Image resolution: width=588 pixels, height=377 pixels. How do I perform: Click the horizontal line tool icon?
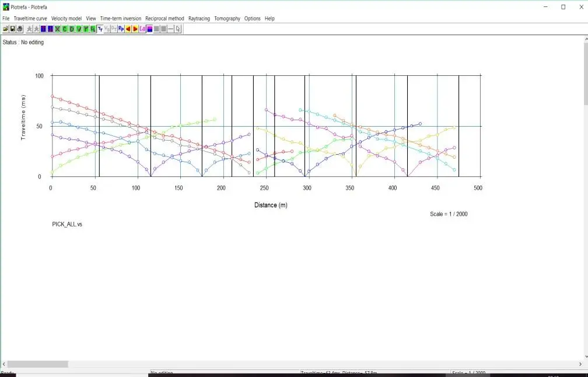tap(171, 29)
